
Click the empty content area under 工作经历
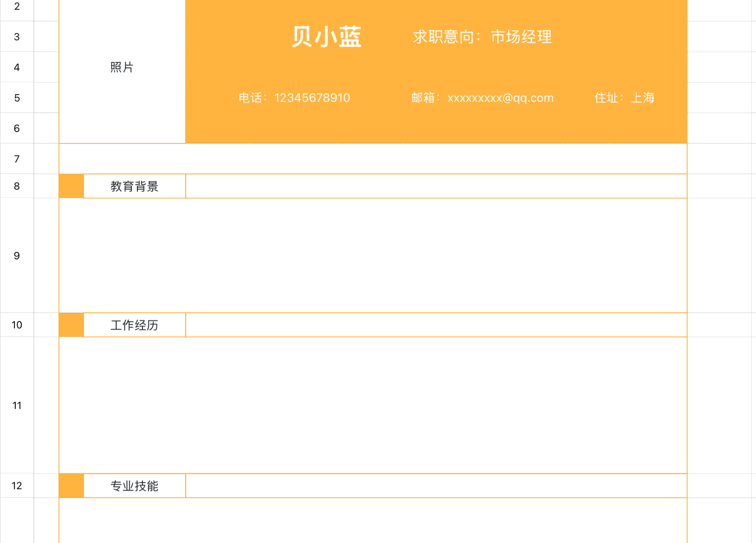(x=373, y=405)
